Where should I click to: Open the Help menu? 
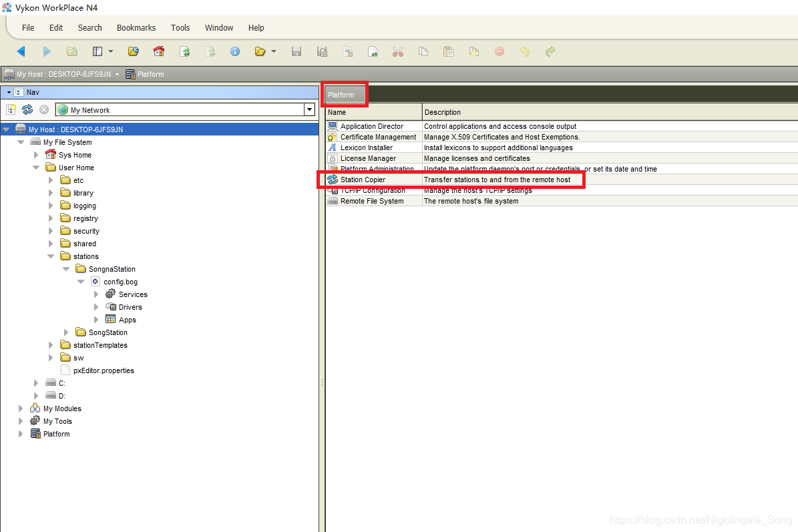[256, 28]
